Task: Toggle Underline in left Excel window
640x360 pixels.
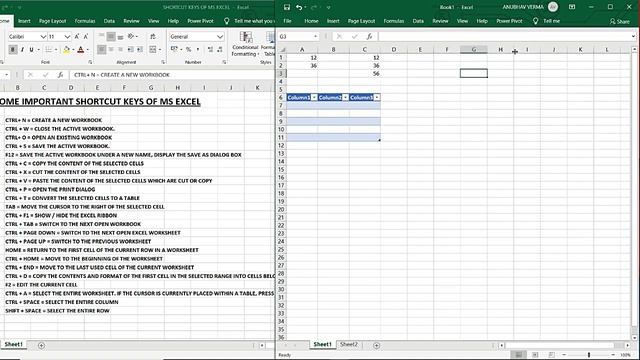Action: 31,49
